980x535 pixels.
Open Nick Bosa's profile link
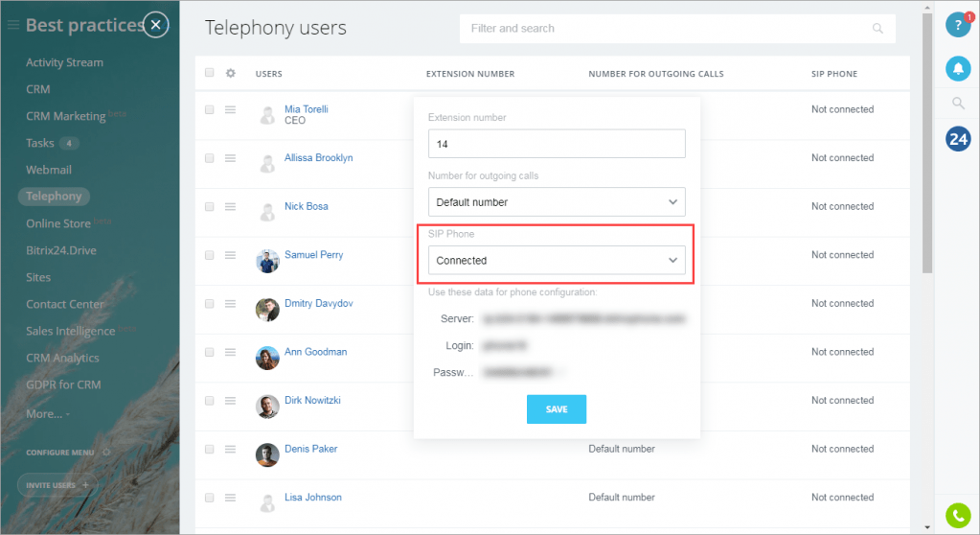307,206
